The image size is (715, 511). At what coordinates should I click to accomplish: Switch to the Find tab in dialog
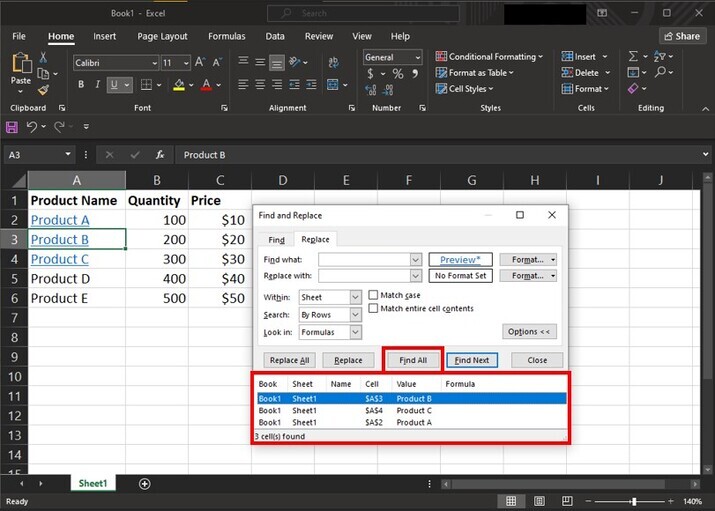pos(276,240)
